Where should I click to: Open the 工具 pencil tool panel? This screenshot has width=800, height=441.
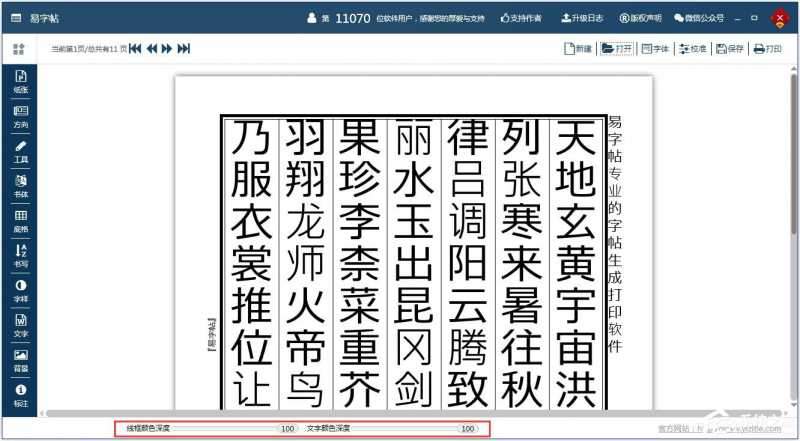tap(20, 152)
